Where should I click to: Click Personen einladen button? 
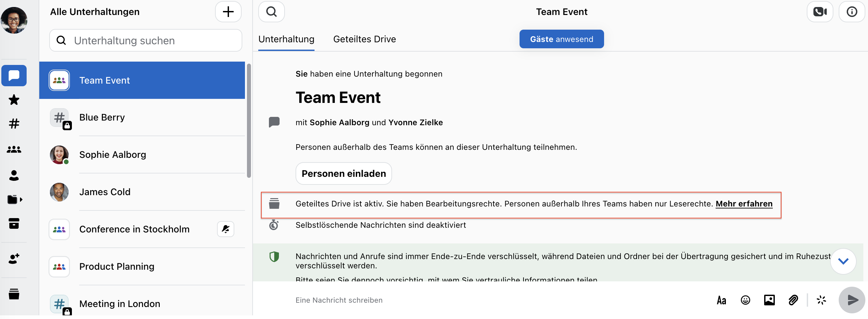click(343, 174)
